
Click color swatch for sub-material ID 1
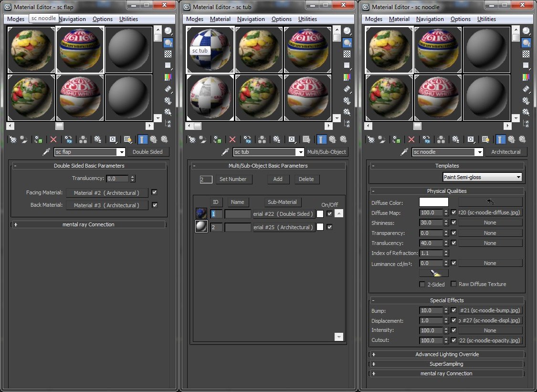coord(320,214)
